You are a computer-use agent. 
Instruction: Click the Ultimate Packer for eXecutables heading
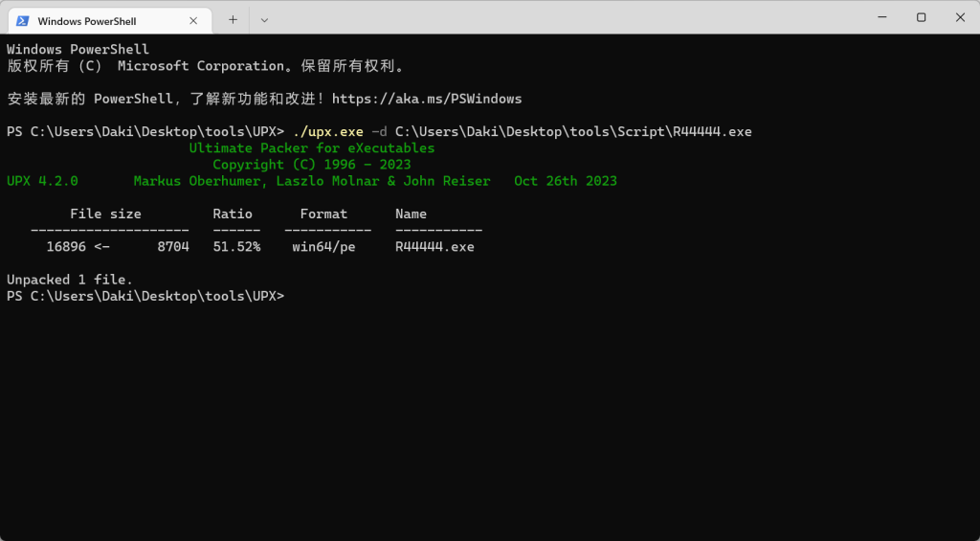312,148
